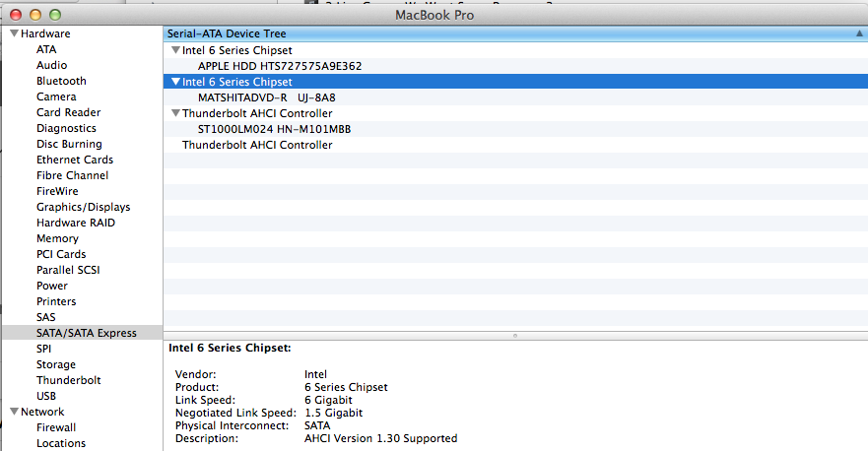Screen dimensions: 868x451
Task: Collapse the highlighted Intel 6 Series Chipset triangle
Action: 175,82
